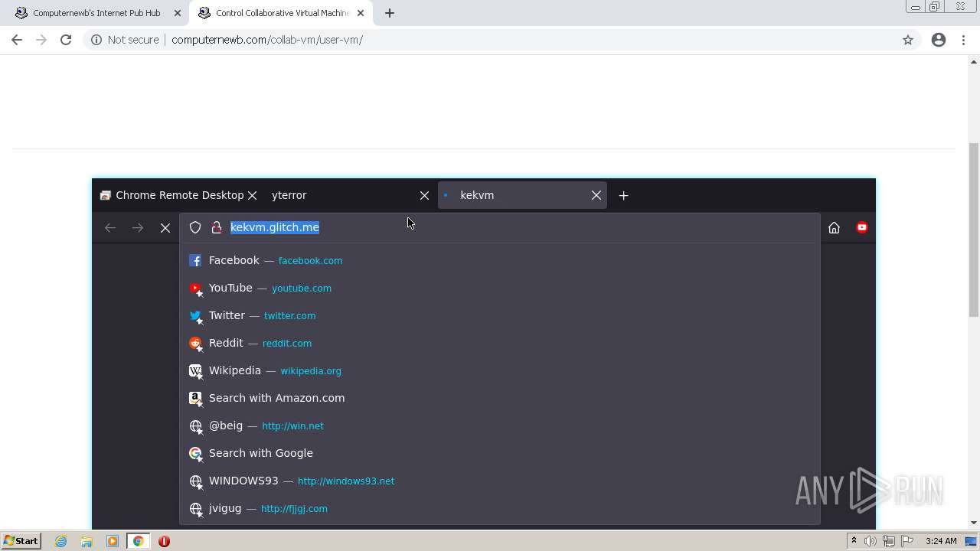Choose the @beig suggestion
980x551 pixels.
coord(499,425)
